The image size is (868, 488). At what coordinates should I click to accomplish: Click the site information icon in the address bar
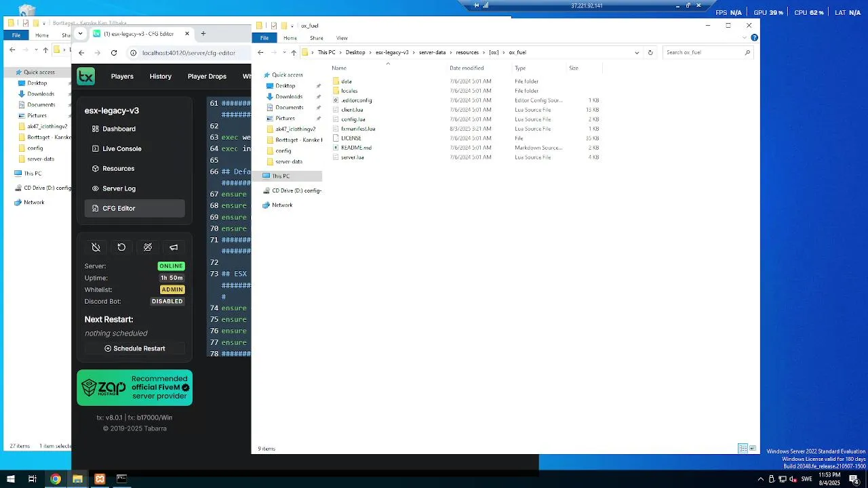pos(134,53)
